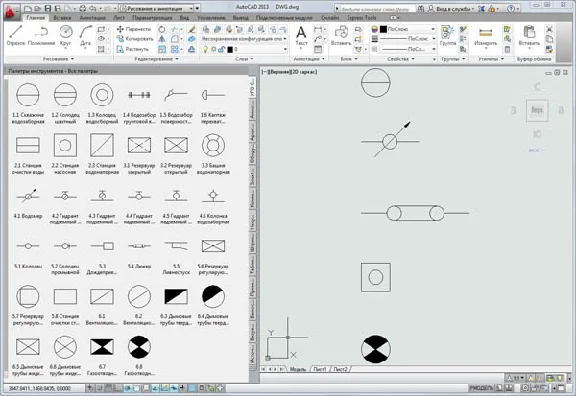
Task: Insert 6.8 Газоотвод palette symbol
Action: tap(139, 356)
